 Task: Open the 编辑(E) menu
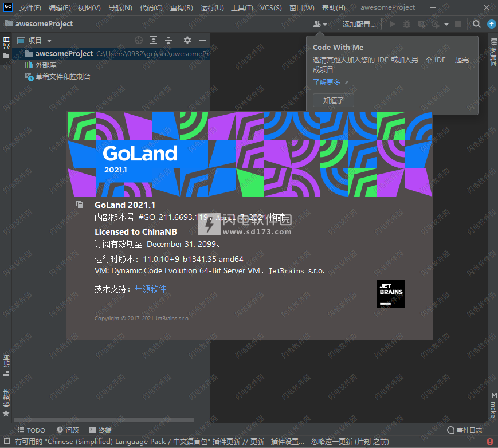60,7
